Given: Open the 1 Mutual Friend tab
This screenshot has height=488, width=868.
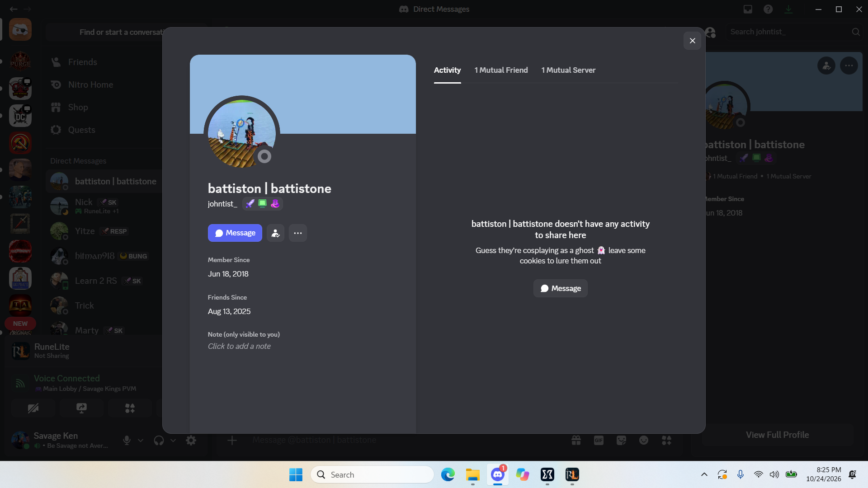Looking at the screenshot, I should click(x=501, y=70).
